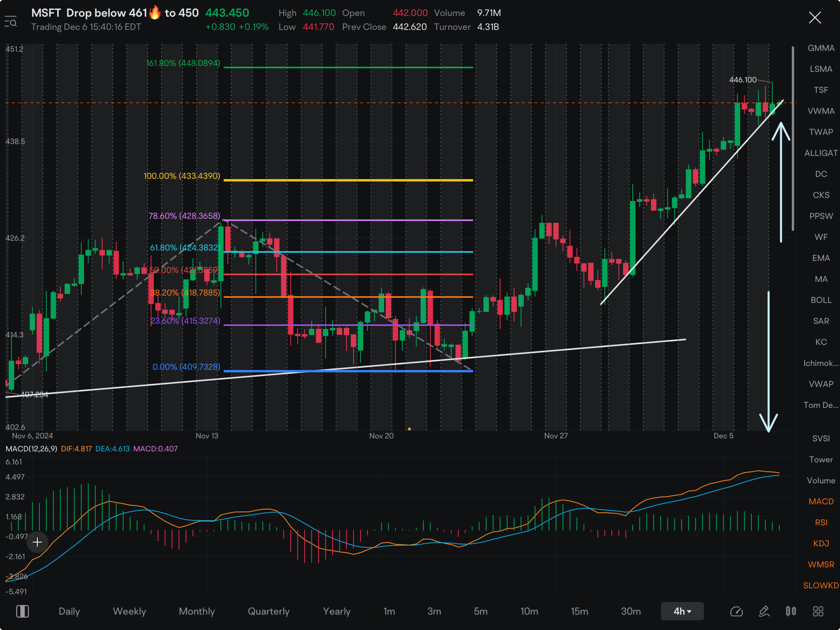
Task: Switch to the Yearly timeframe
Action: (x=337, y=611)
